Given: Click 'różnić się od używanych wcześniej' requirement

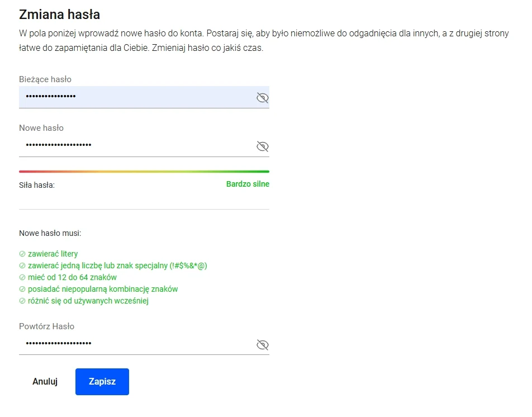Looking at the screenshot, I should (x=88, y=301).
